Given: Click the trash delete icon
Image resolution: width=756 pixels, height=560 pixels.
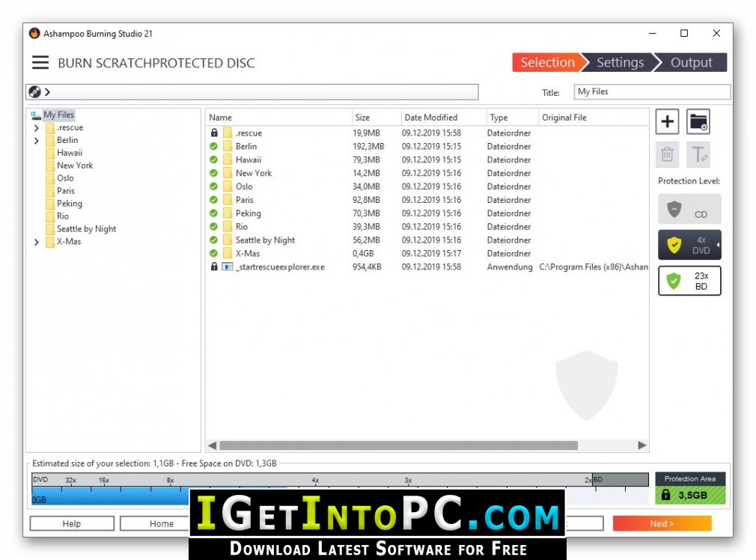Looking at the screenshot, I should pyautogui.click(x=667, y=154).
